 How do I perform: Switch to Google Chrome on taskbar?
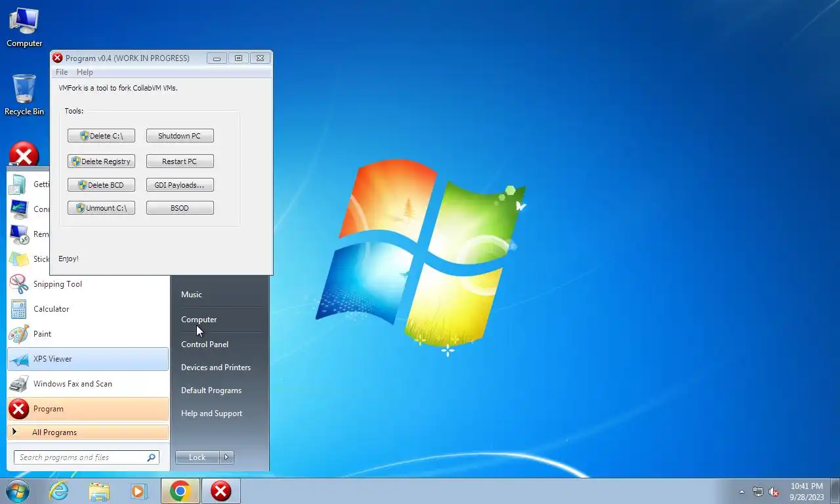tap(180, 491)
